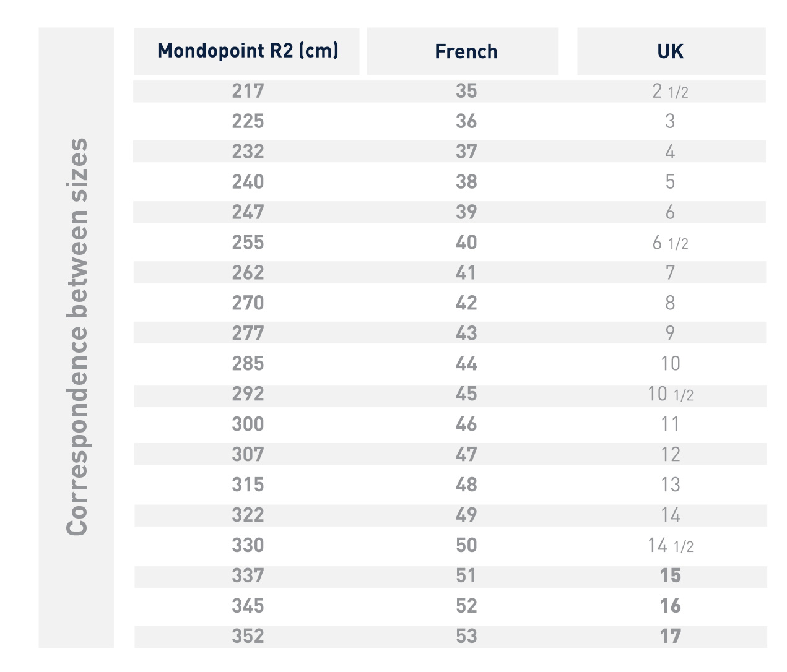Image resolution: width=787 pixels, height=672 pixels.
Task: Select French size 42
Action: [466, 303]
